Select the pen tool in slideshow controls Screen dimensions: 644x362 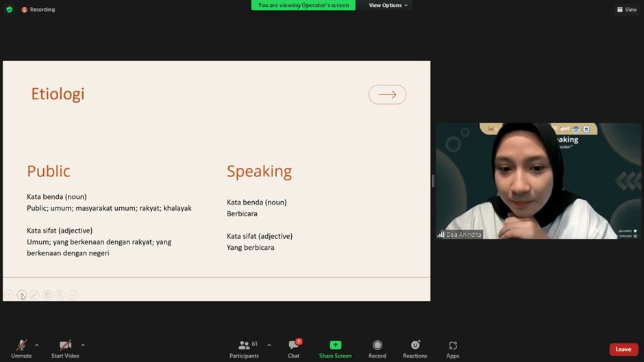pos(34,295)
